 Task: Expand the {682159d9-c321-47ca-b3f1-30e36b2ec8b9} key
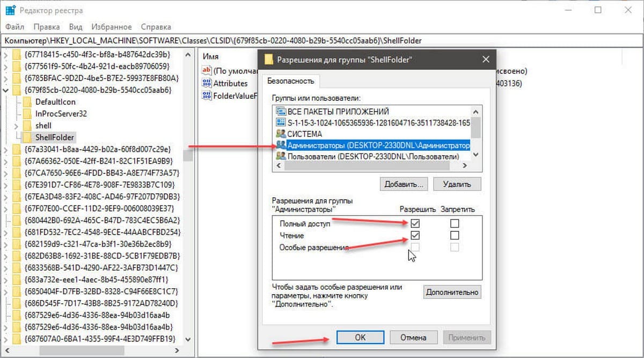(x=6, y=244)
